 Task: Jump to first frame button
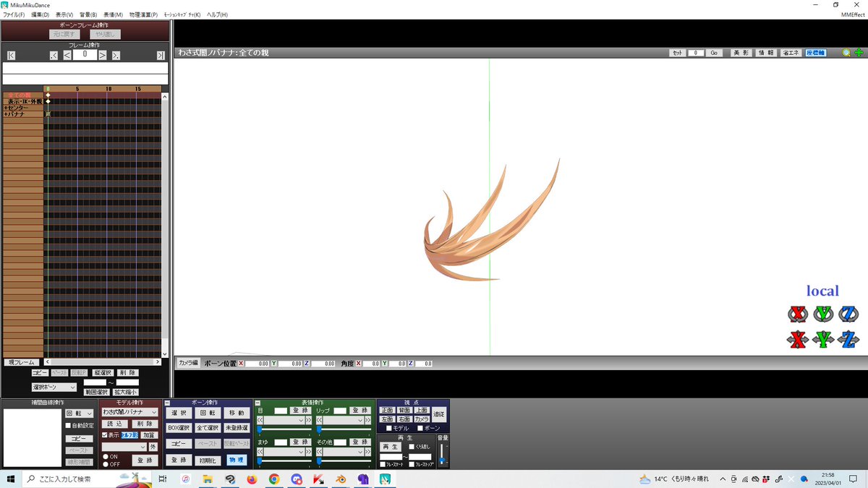click(11, 55)
